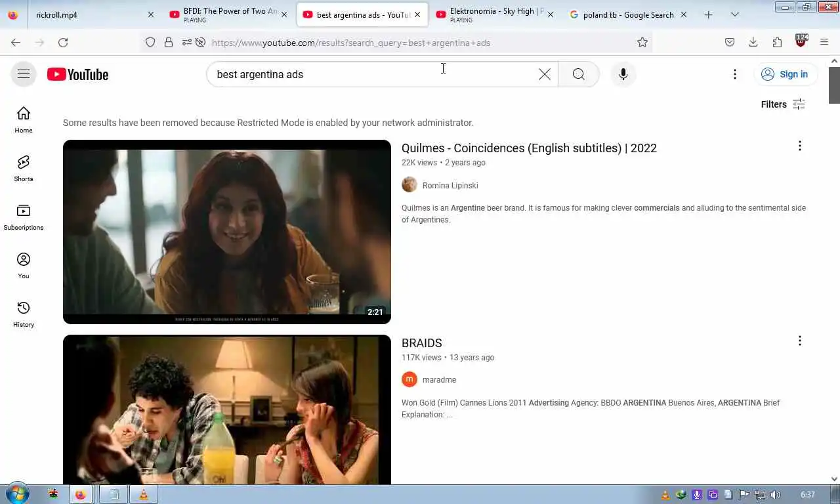840x504 pixels.
Task: Open the Firefox downloads panel
Action: tap(753, 43)
